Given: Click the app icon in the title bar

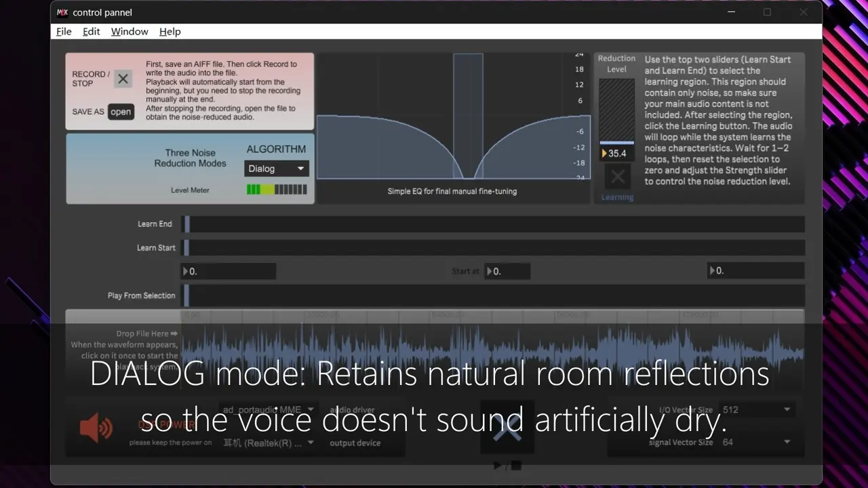Looking at the screenshot, I should [62, 12].
